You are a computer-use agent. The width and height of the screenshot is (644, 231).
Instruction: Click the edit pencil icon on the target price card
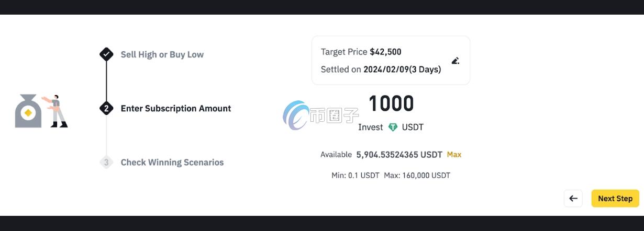click(456, 61)
